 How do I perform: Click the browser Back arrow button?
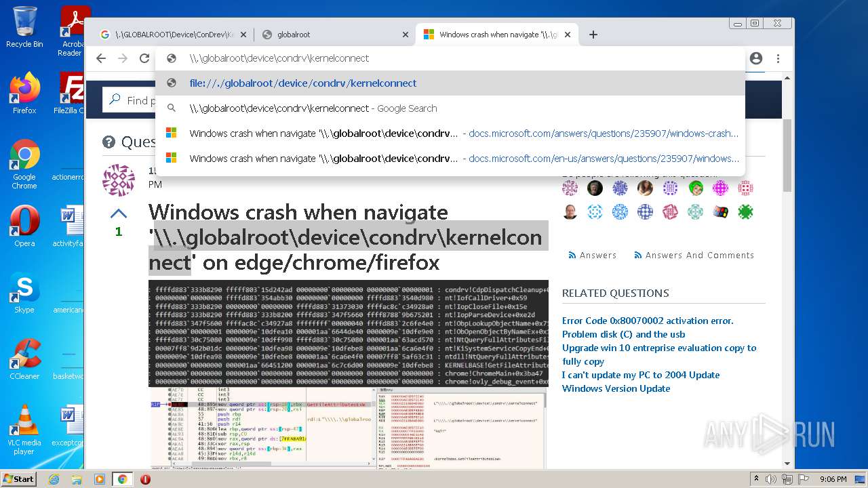pos(101,58)
